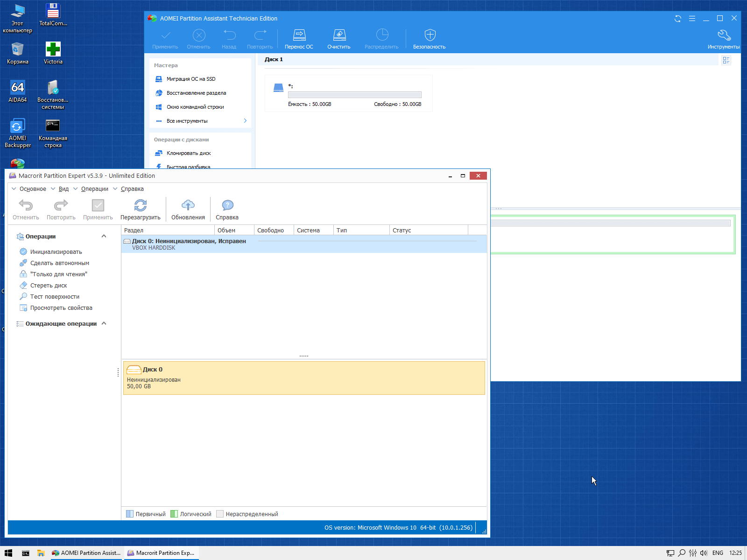
Task: Open Перенос ОС tool in AOMEI
Action: pyautogui.click(x=299, y=36)
